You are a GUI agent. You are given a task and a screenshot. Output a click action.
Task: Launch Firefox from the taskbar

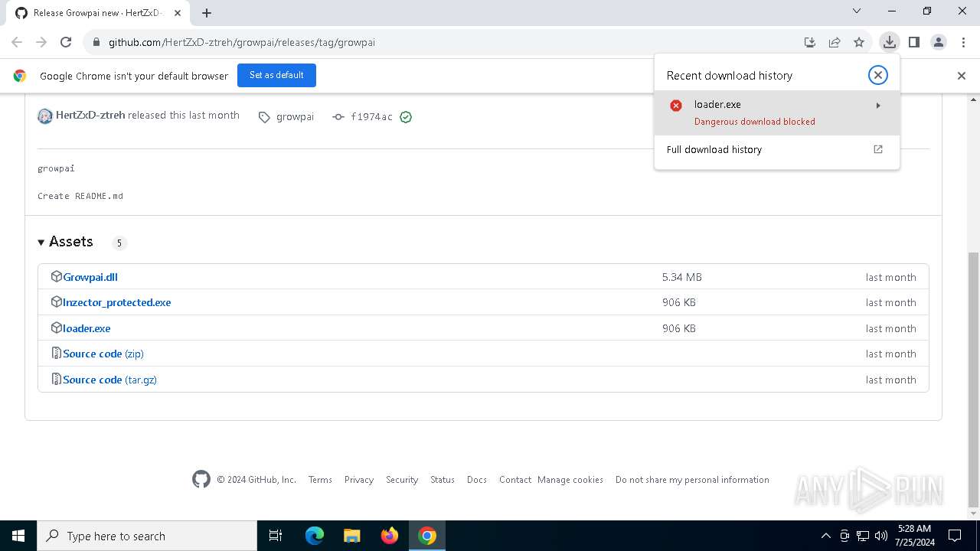pyautogui.click(x=390, y=536)
